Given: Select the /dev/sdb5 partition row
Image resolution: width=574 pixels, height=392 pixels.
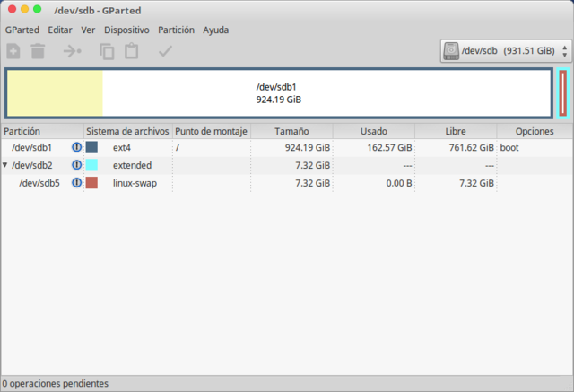Looking at the screenshot, I should [287, 183].
